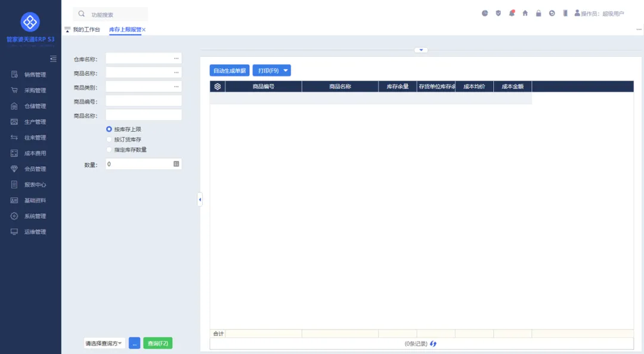Open the 打印(F9) dropdown arrow
Viewport: 644px width, 354px height.
click(286, 70)
